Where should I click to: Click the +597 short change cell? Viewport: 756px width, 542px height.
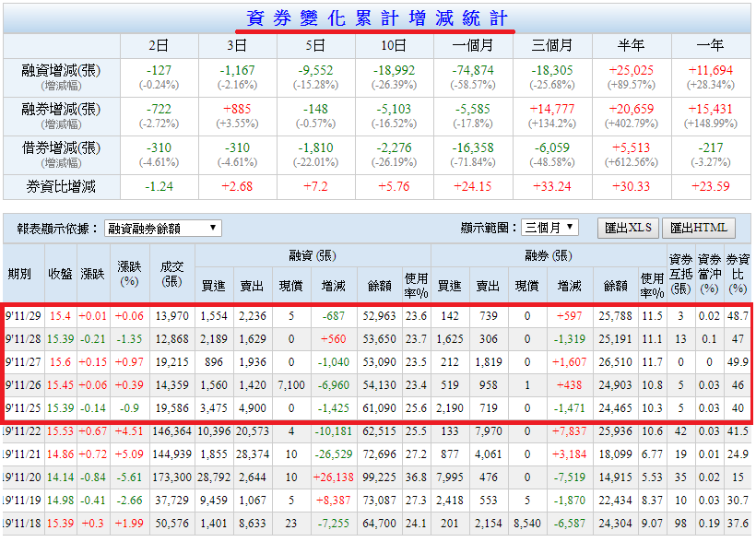click(x=569, y=316)
